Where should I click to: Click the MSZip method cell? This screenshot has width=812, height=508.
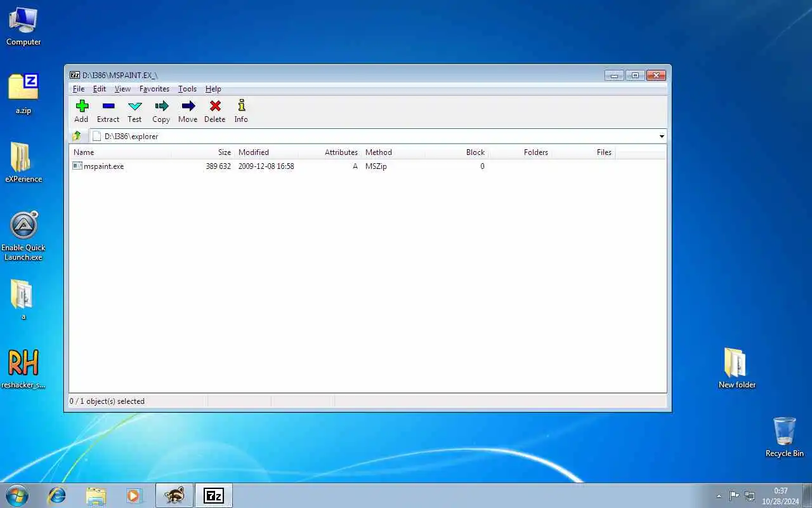pos(376,166)
